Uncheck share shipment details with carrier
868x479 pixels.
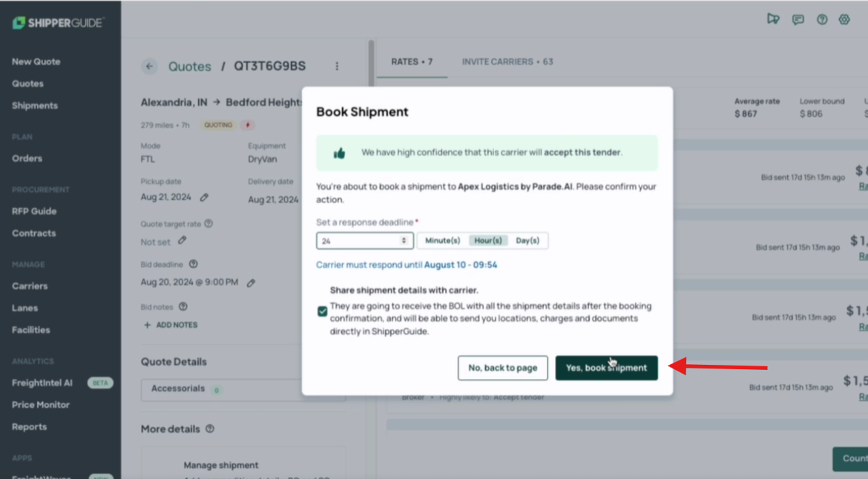point(322,311)
